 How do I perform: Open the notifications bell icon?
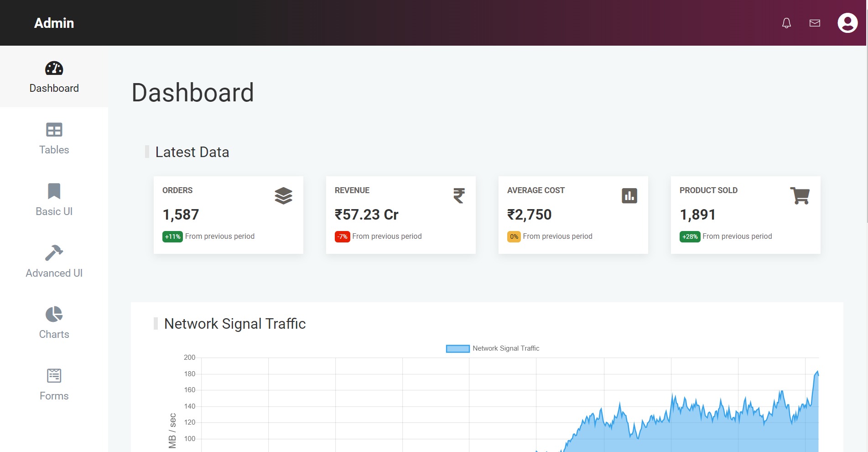[786, 23]
